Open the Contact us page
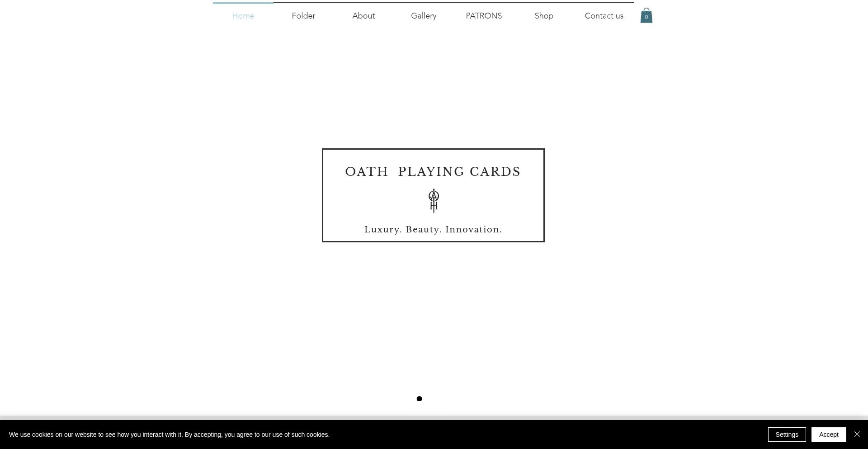The image size is (868, 449). (x=604, y=15)
